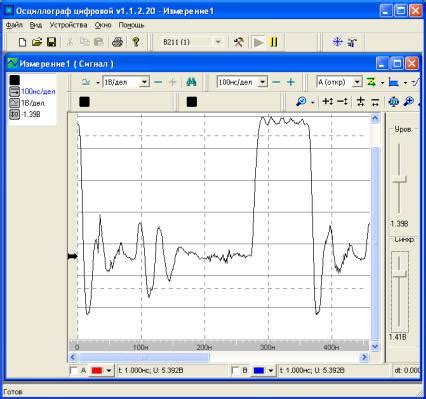Open a file via folder icon
This screenshot has width=426, height=399.
(x=37, y=42)
